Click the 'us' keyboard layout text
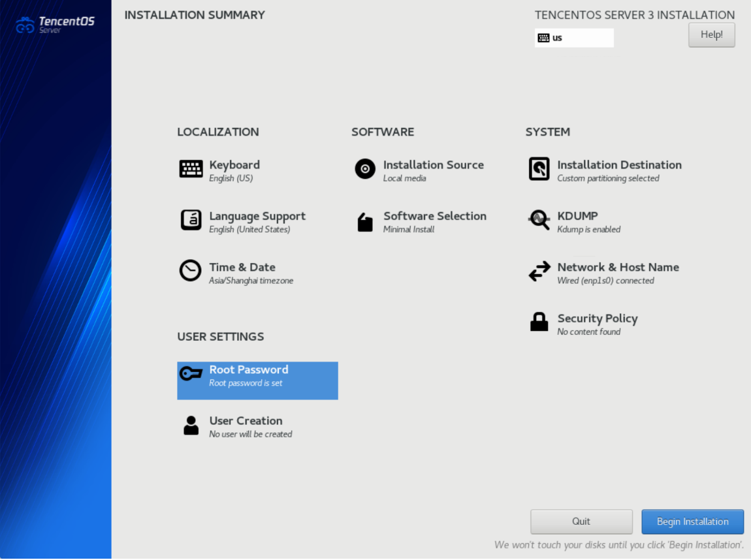751x560 pixels. pyautogui.click(x=557, y=38)
